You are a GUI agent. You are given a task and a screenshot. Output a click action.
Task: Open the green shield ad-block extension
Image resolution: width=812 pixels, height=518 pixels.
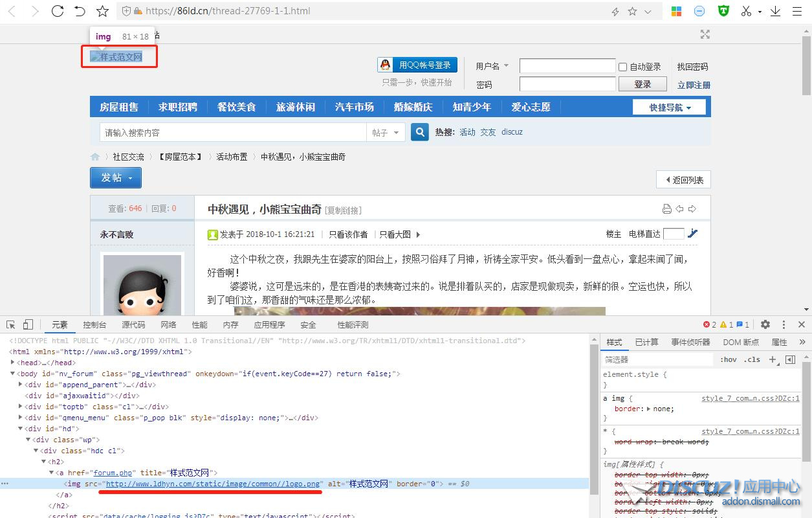coord(724,11)
